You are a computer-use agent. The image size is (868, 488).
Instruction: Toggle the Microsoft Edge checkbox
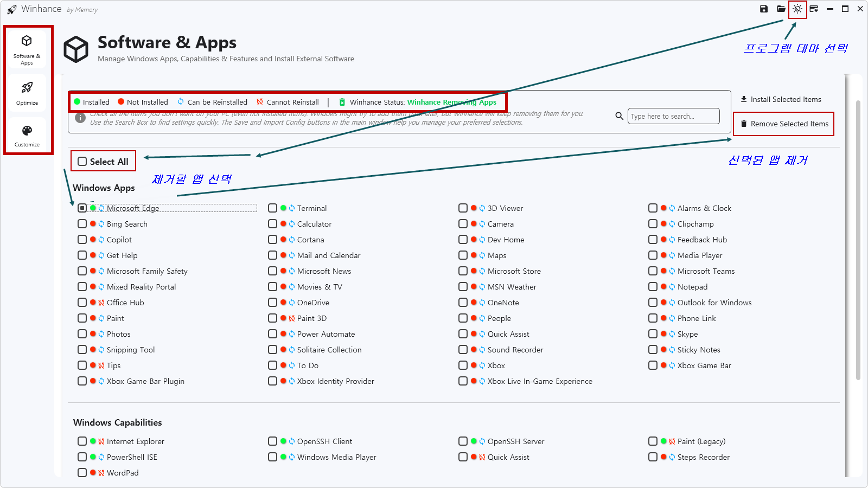point(82,208)
